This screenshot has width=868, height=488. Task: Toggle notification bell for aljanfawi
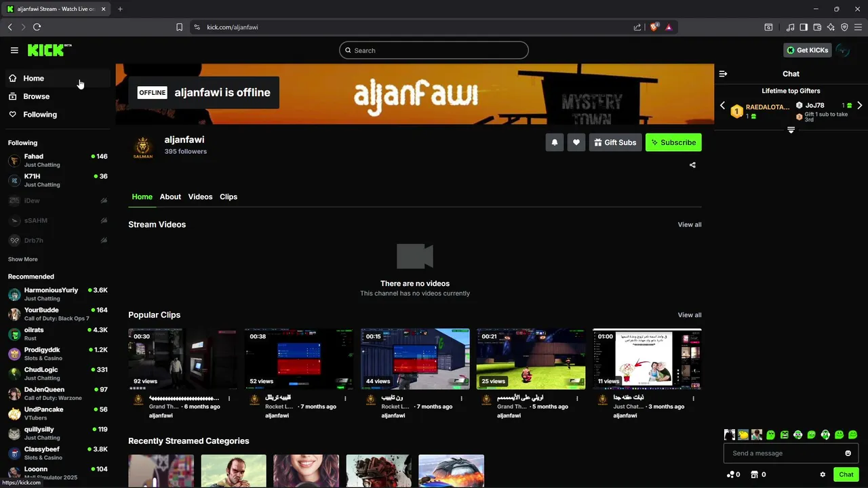coord(555,142)
